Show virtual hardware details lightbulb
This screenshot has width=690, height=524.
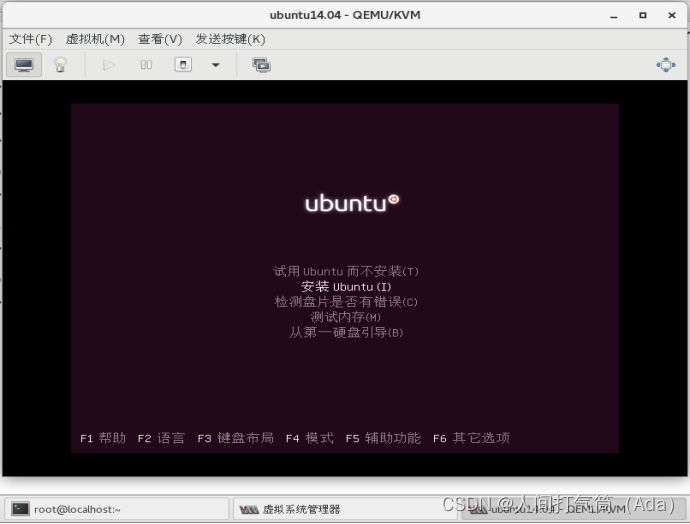(60, 65)
